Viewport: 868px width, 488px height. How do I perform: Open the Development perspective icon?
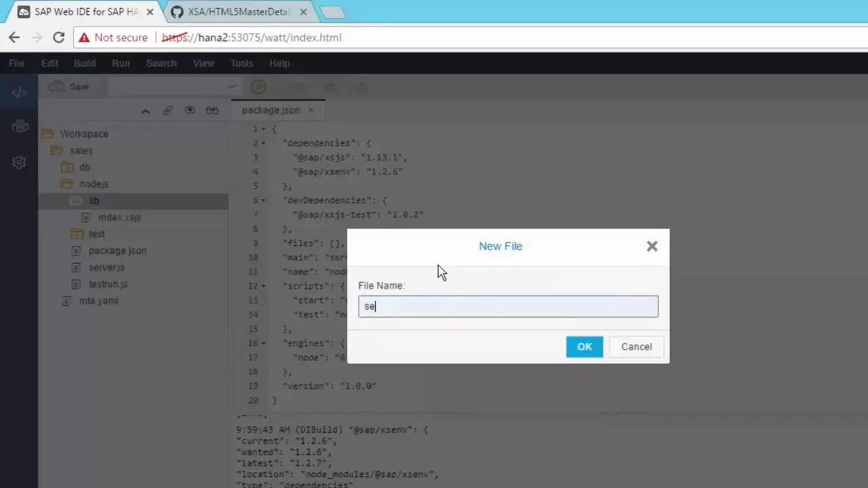19,92
